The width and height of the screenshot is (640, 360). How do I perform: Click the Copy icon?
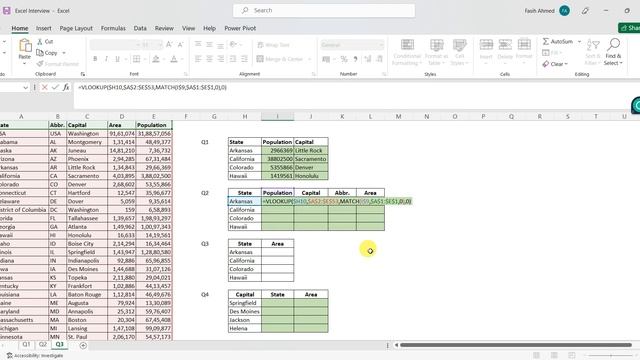(40, 53)
